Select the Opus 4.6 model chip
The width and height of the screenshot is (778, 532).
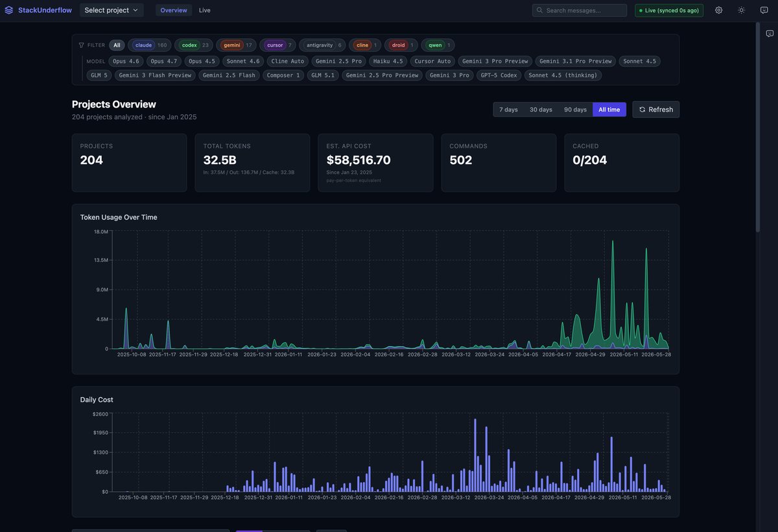[126, 61]
